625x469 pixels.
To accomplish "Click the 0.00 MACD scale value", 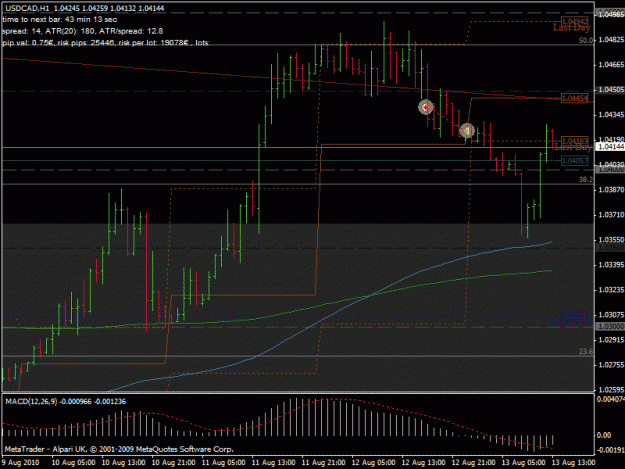I will (604, 435).
